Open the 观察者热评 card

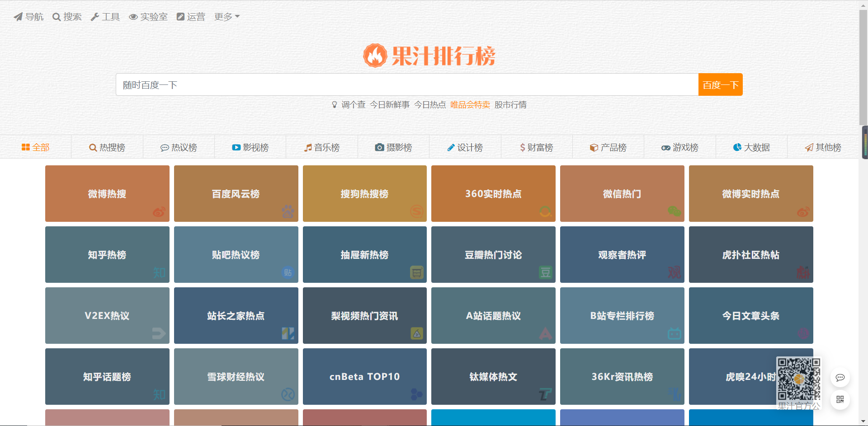click(x=622, y=254)
